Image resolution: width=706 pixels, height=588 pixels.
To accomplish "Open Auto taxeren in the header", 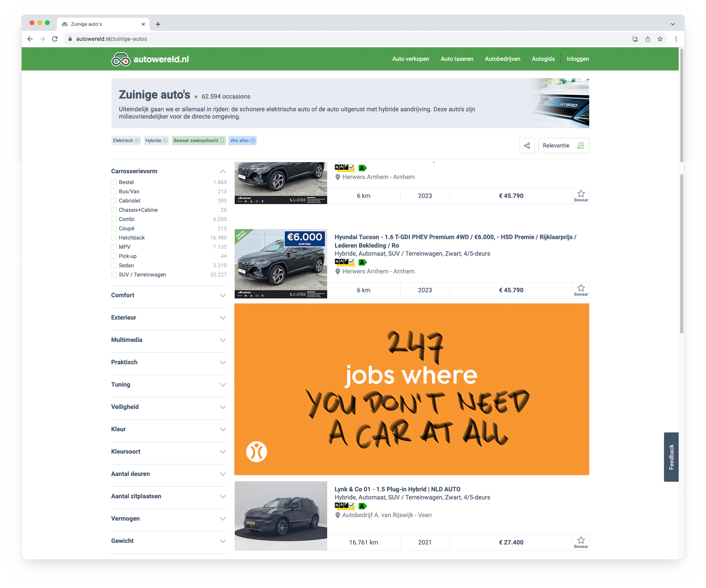I will (x=457, y=59).
